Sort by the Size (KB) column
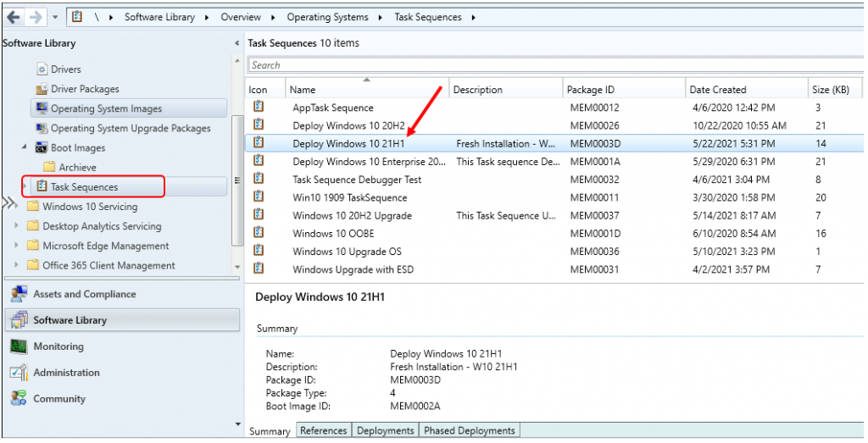This screenshot has width=868, height=443. click(835, 89)
